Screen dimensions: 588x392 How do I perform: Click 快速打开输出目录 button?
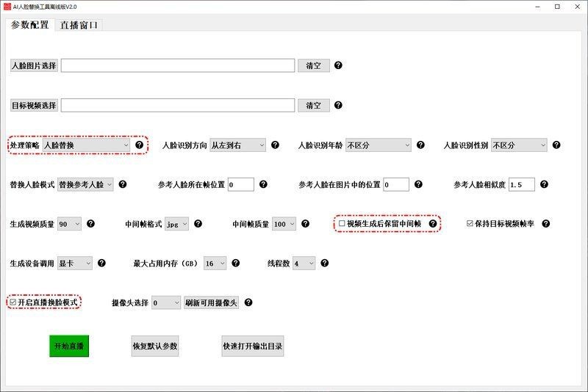click(x=252, y=346)
